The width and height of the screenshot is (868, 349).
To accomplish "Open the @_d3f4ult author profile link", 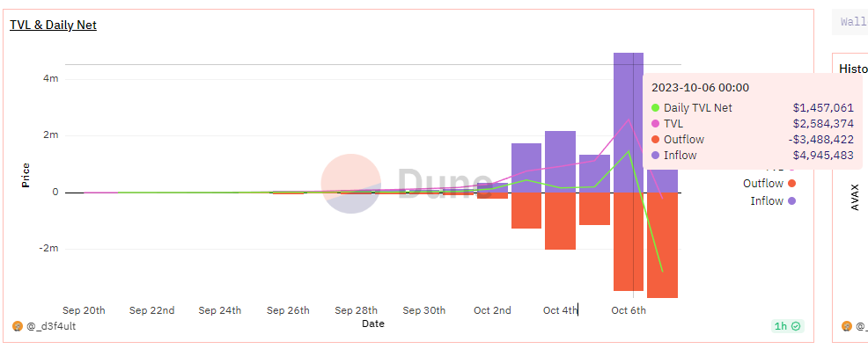I will coord(51,326).
